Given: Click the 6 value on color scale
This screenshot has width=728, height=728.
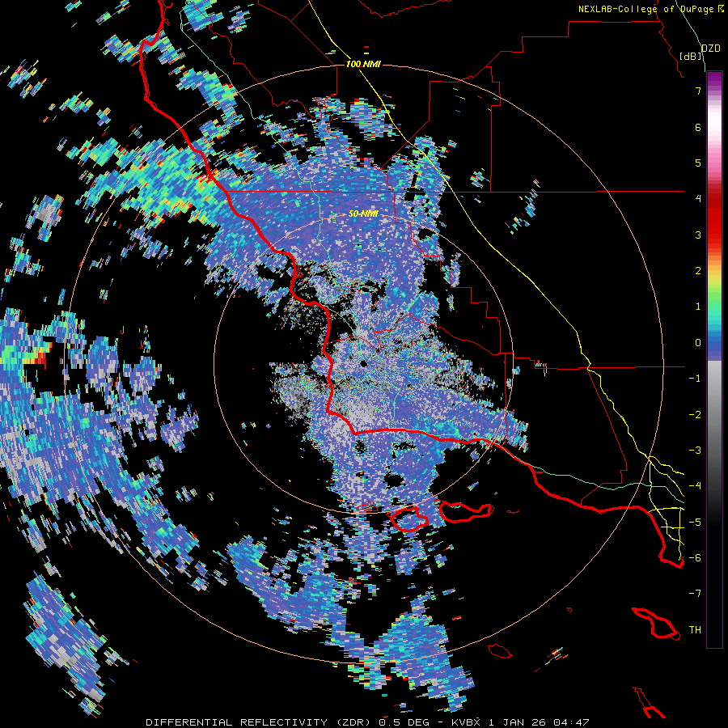Looking at the screenshot, I should 698,127.
